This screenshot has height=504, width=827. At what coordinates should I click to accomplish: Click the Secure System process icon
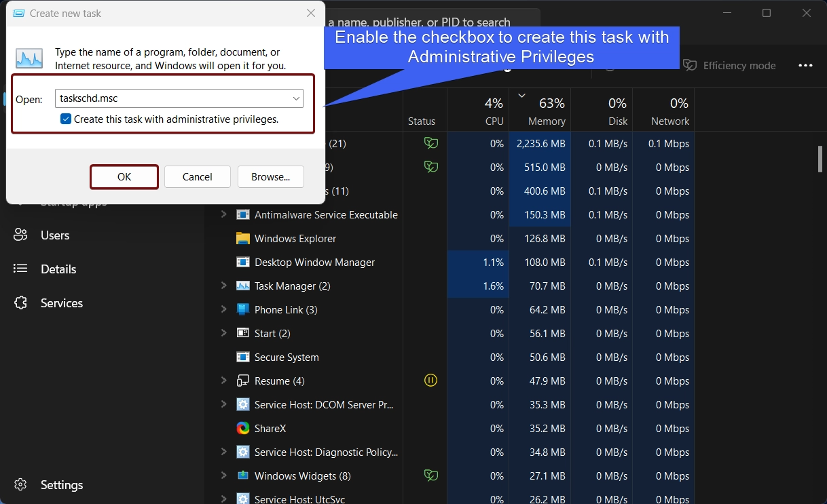(x=243, y=357)
